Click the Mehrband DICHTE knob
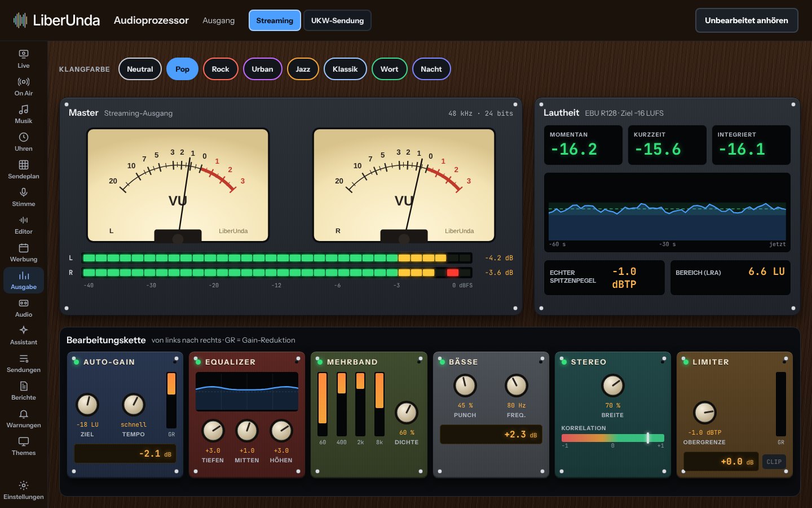The height and width of the screenshot is (508, 812). (x=407, y=413)
